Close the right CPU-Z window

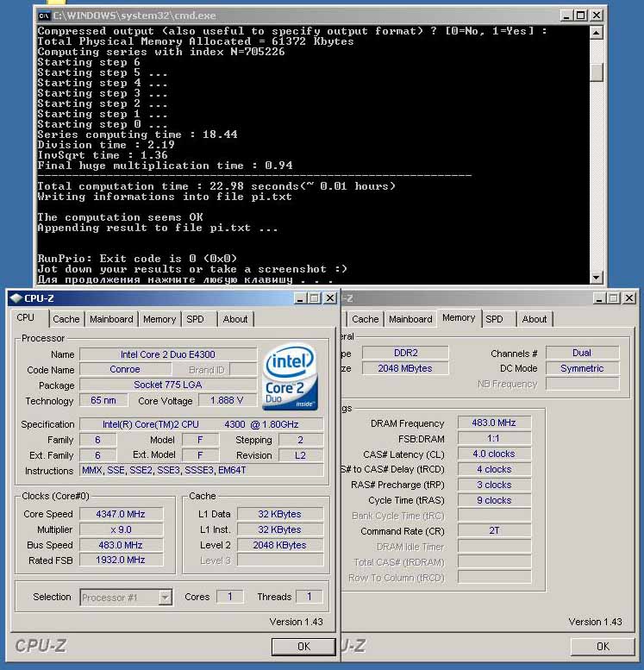629,298
